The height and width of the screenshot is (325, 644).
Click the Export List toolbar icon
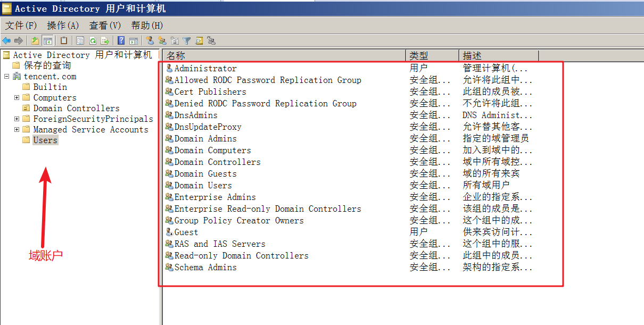pyautogui.click(x=105, y=40)
